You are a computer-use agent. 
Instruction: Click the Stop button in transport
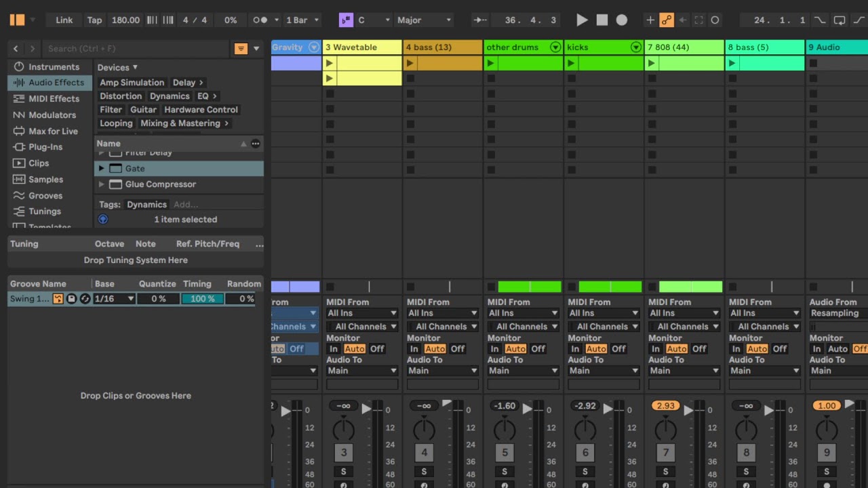[x=602, y=20]
